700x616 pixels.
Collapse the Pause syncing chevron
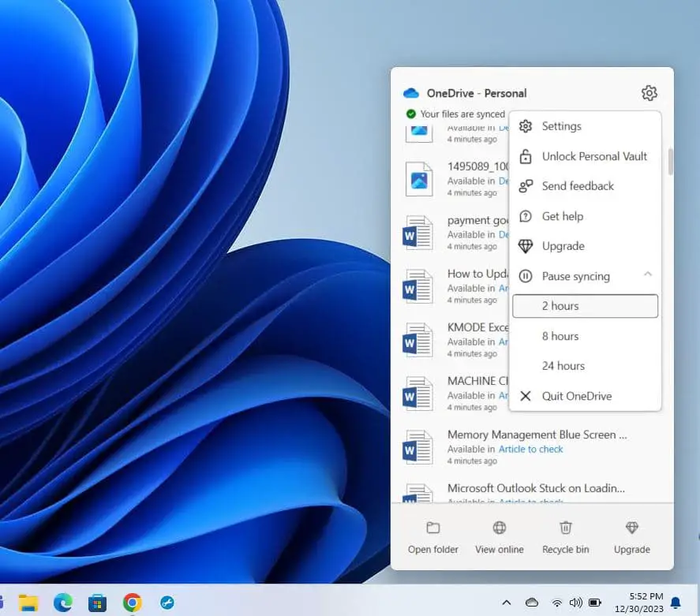[x=648, y=274]
